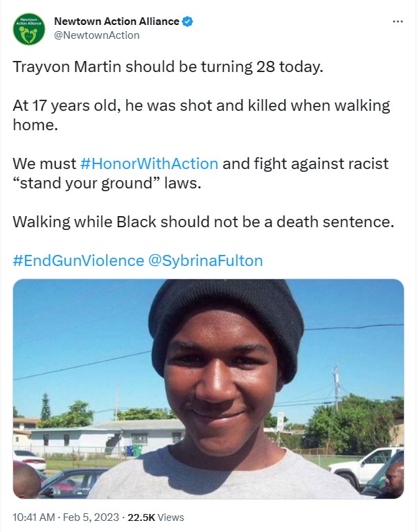Open the attached photo in the tweet
Viewport: 417px width, 532px height.
(208, 389)
